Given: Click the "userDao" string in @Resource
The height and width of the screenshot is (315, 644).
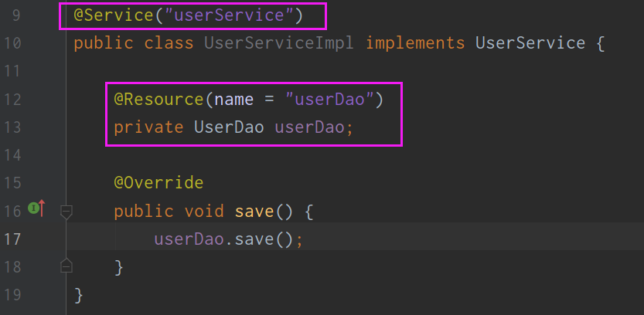Looking at the screenshot, I should (329, 100).
